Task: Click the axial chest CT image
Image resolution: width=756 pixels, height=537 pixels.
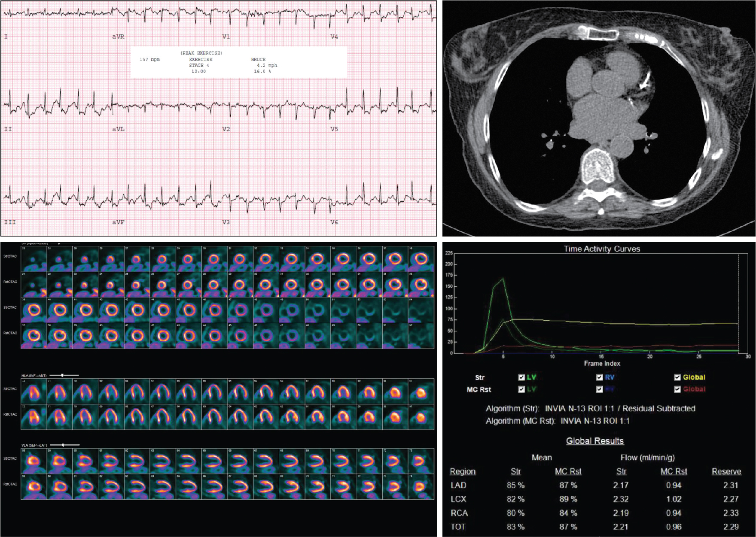Action: pos(599,118)
